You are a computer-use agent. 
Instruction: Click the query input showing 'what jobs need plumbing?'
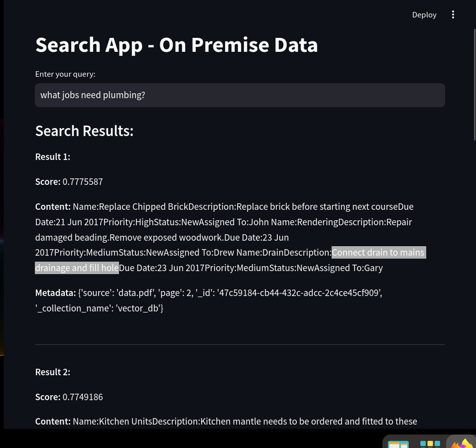click(240, 95)
